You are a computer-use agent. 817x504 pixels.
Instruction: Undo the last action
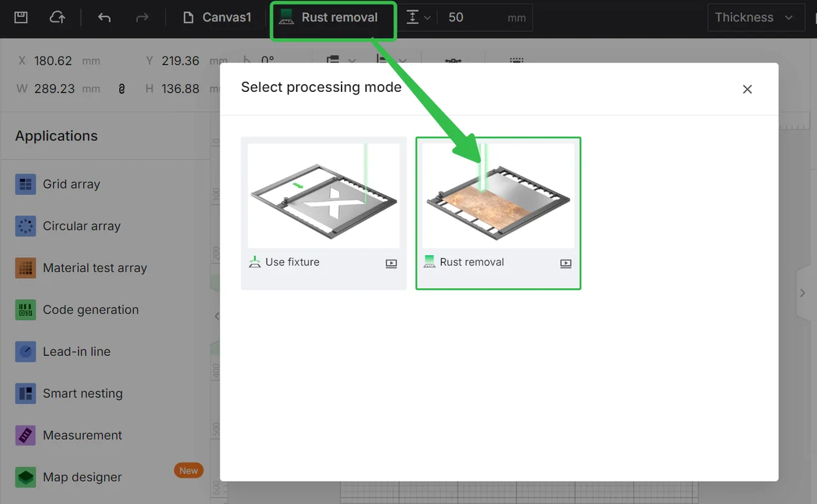[x=104, y=17]
